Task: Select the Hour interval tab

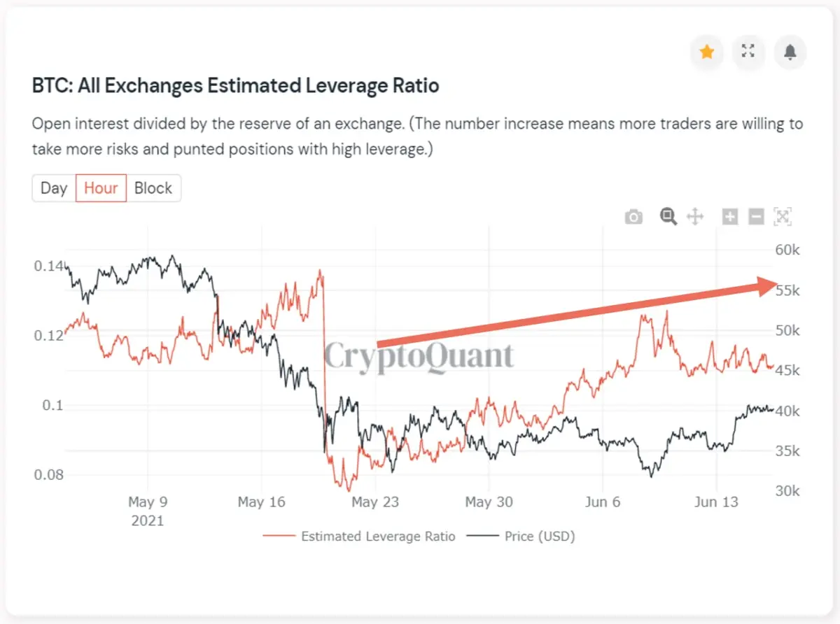Action: 101,188
